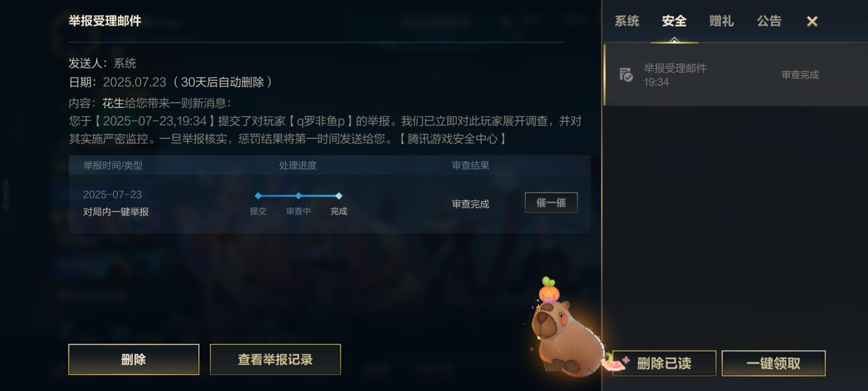868x391 pixels.
Task: Click the 完成 progress diamond marker
Action: 339,195
